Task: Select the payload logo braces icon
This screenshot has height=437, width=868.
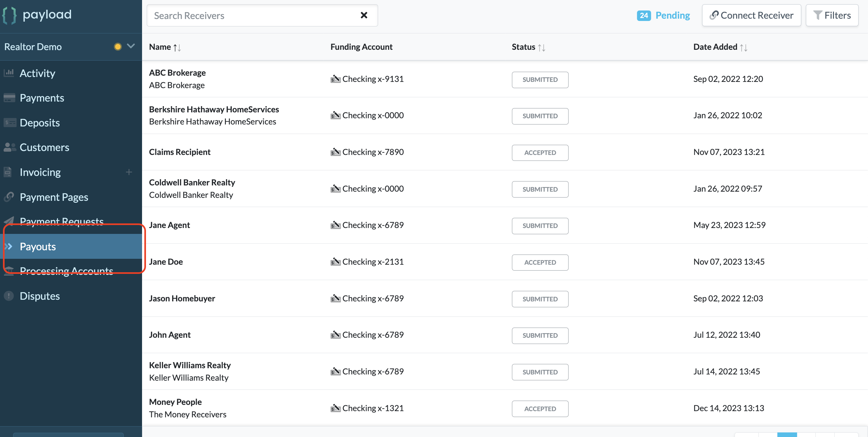Action: pos(10,15)
